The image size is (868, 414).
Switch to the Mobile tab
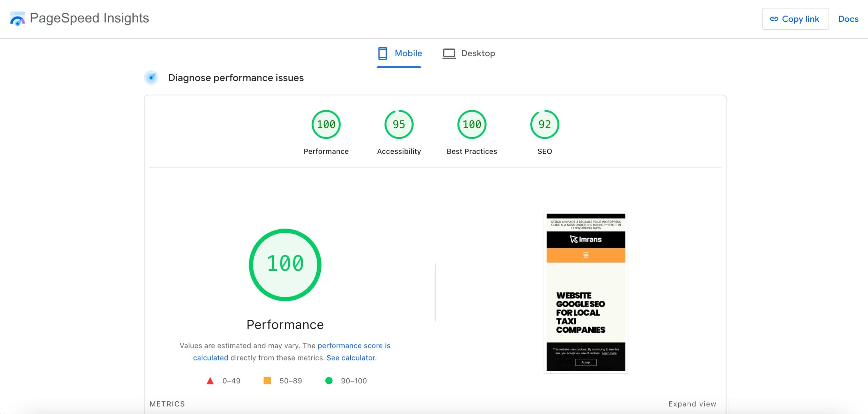point(399,54)
